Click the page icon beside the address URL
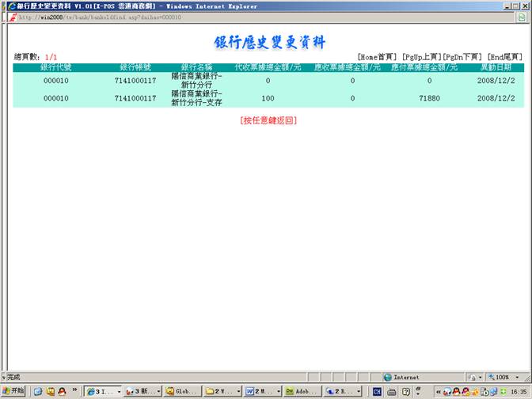The image size is (532, 399). click(x=13, y=17)
